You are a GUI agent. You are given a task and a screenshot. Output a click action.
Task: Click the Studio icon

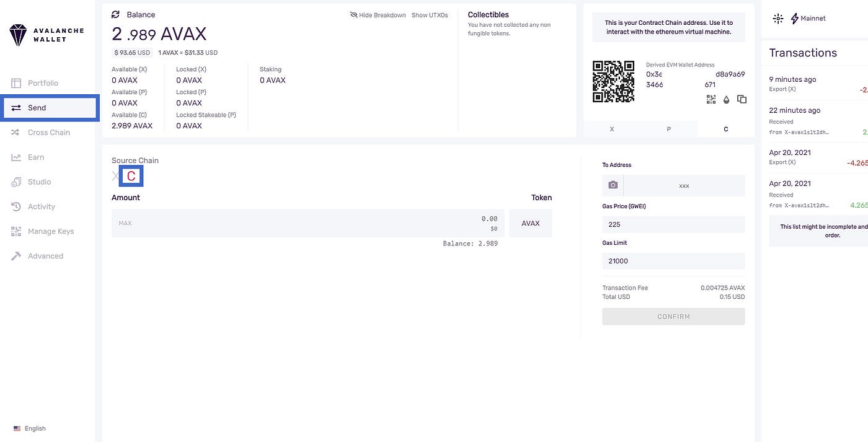click(16, 182)
